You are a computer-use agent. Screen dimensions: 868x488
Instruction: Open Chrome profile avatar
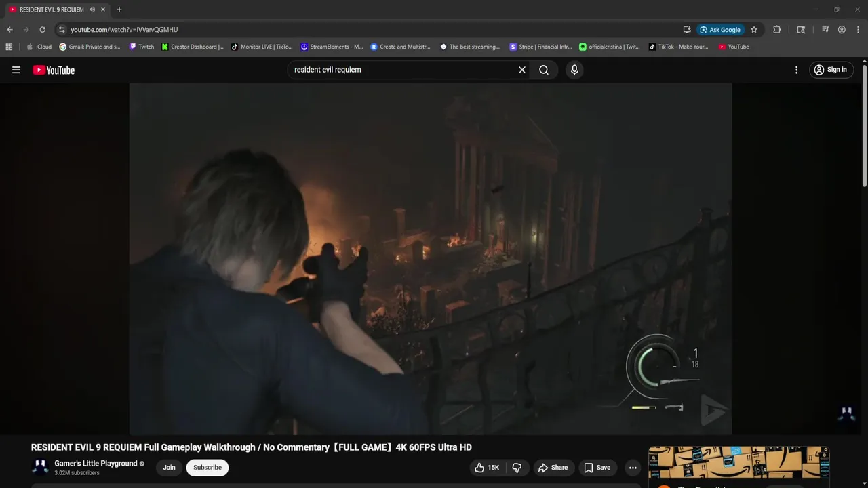tap(842, 30)
